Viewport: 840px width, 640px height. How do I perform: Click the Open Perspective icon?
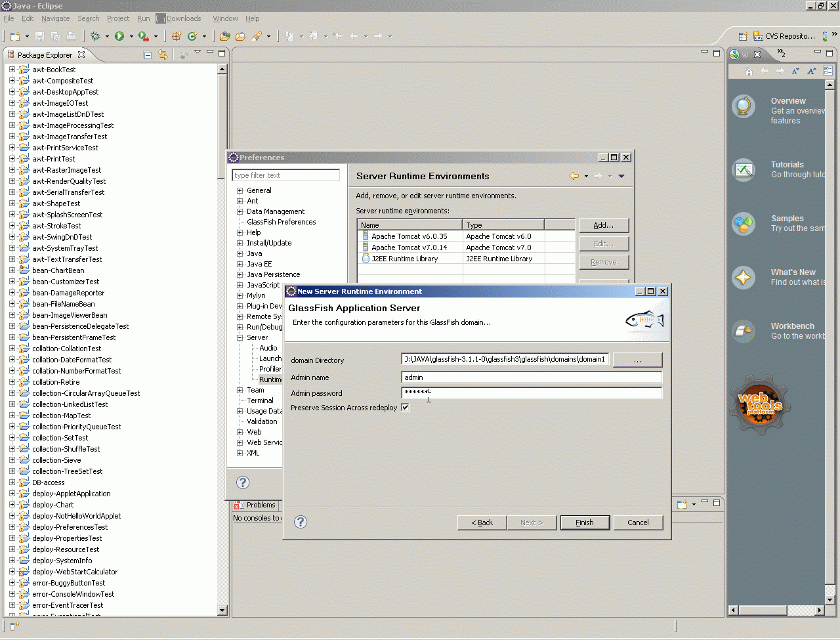tap(743, 36)
